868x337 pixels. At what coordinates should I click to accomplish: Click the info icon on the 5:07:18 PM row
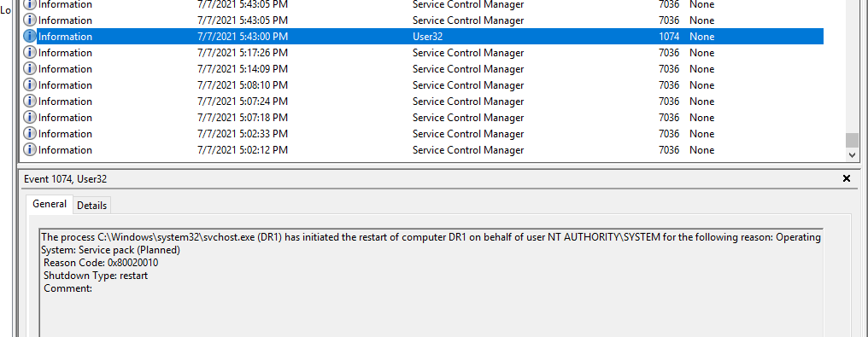click(x=29, y=118)
